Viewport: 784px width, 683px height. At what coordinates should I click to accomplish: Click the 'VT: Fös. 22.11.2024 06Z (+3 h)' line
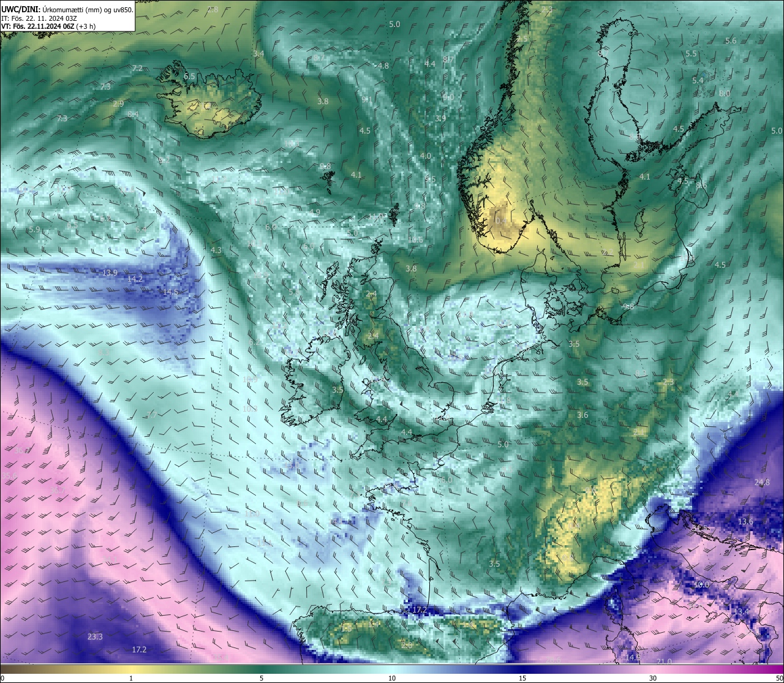coord(48,26)
